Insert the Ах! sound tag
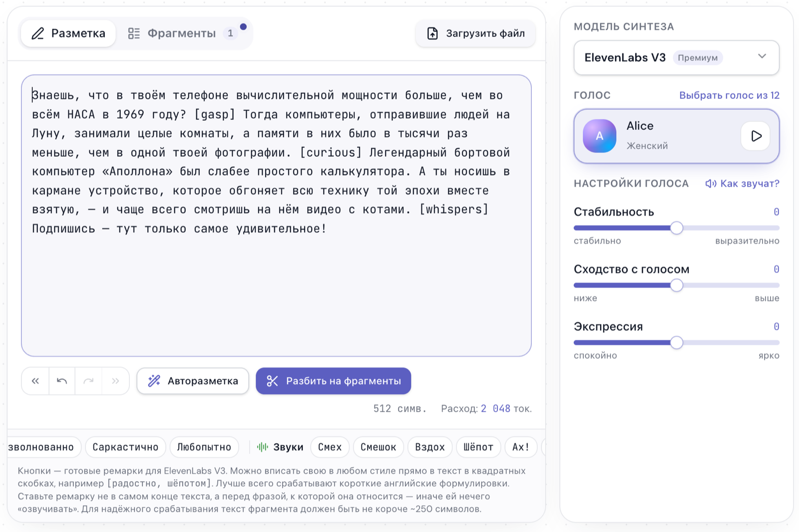 pyautogui.click(x=521, y=447)
